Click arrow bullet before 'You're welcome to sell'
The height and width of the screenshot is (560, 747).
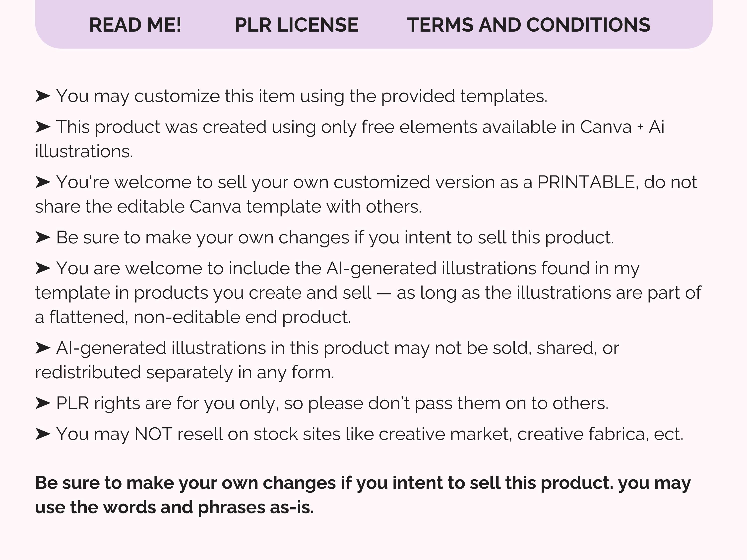pos(43,182)
